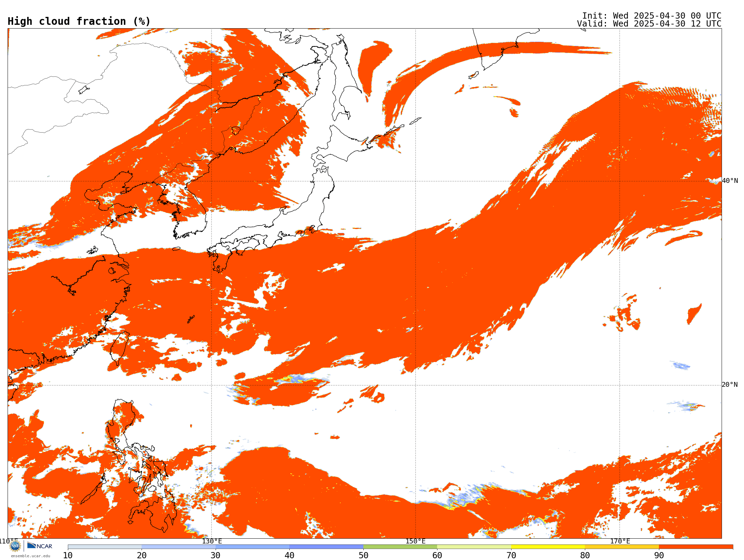
Task: Click the amber 80-90 colorbar segment
Action: tap(622, 547)
